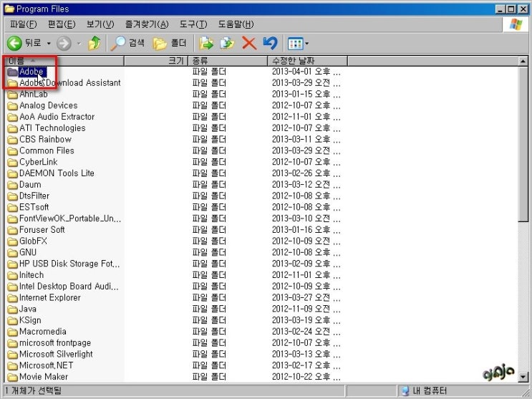Image resolution: width=532 pixels, height=399 pixels.
Task: Click the Internet Explorer folder name
Action: coord(50,297)
